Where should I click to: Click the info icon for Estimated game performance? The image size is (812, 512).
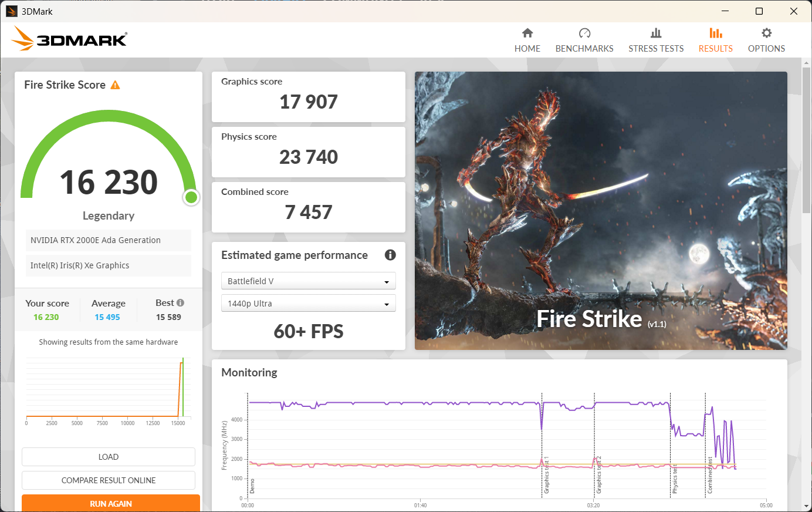pyautogui.click(x=390, y=255)
